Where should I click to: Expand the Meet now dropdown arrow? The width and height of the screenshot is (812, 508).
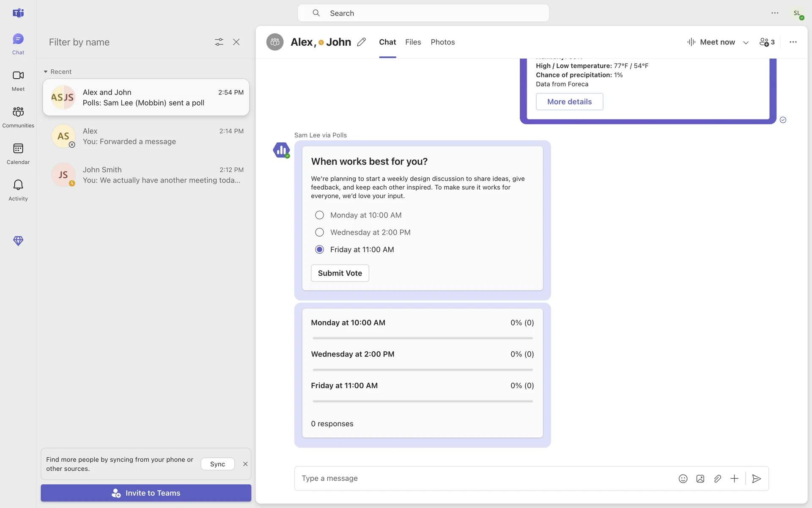(746, 42)
